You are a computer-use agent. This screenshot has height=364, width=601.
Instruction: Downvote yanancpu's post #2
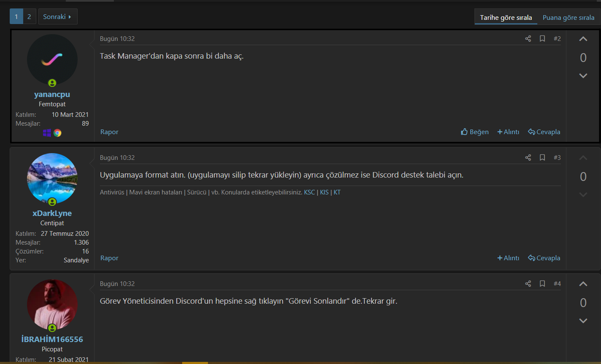(x=583, y=76)
